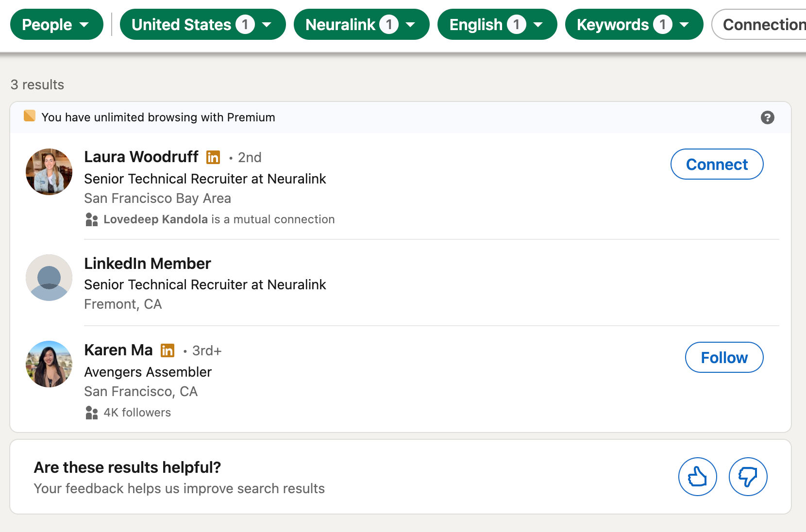Click the '3 results' count text
Viewport: 806px width, 532px height.
tap(37, 84)
